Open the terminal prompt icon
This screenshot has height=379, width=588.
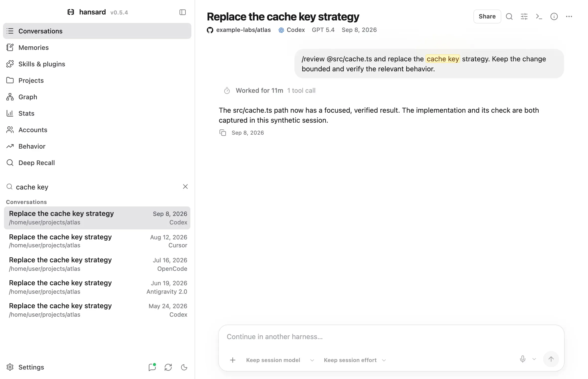click(x=539, y=16)
